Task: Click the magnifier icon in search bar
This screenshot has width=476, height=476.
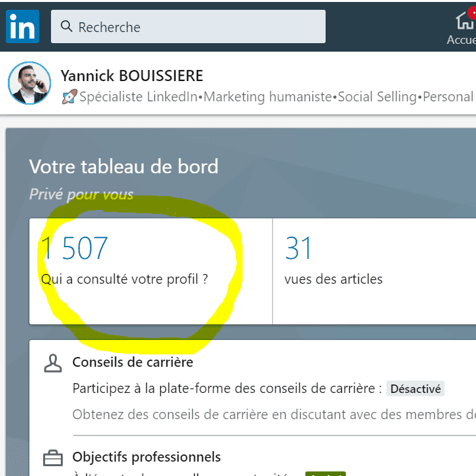Action: (67, 26)
